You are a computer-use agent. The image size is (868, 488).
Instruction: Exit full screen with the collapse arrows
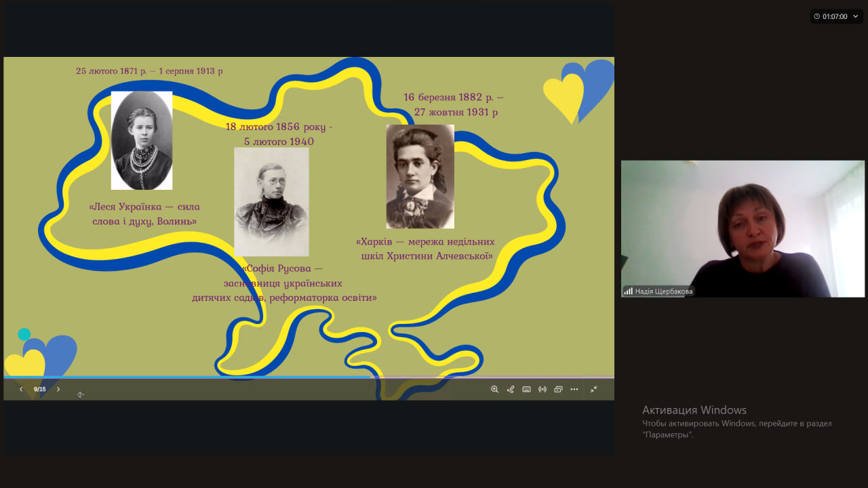(x=593, y=389)
